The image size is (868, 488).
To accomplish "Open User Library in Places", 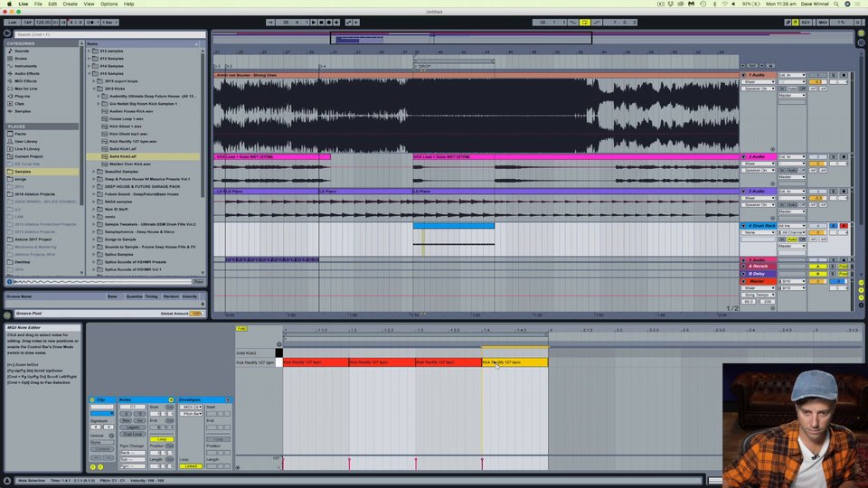I will pyautogui.click(x=25, y=141).
